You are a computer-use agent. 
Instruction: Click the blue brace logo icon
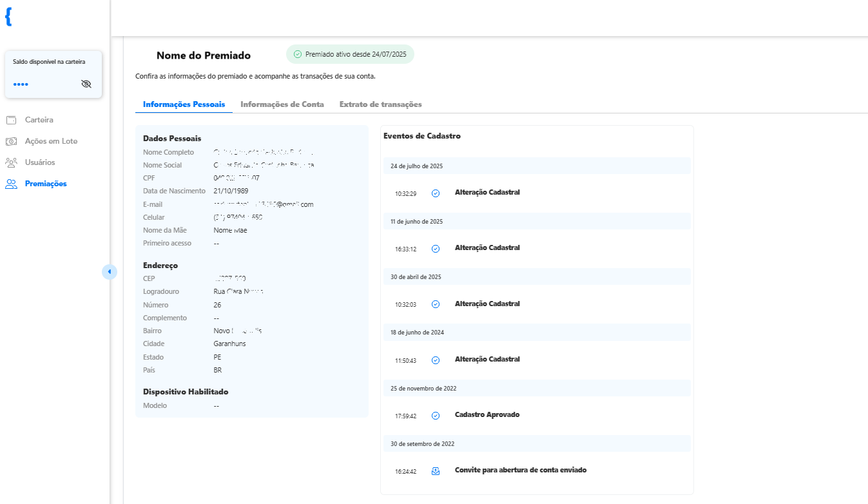pos(8,17)
